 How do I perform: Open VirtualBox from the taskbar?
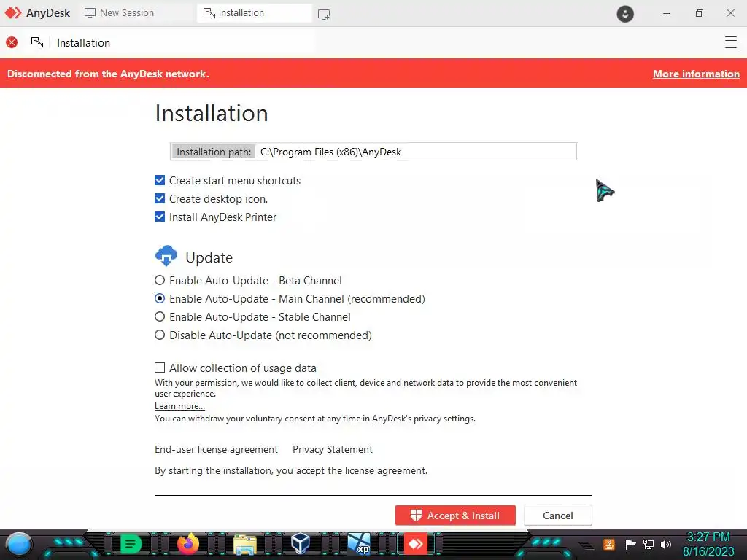coord(301,544)
